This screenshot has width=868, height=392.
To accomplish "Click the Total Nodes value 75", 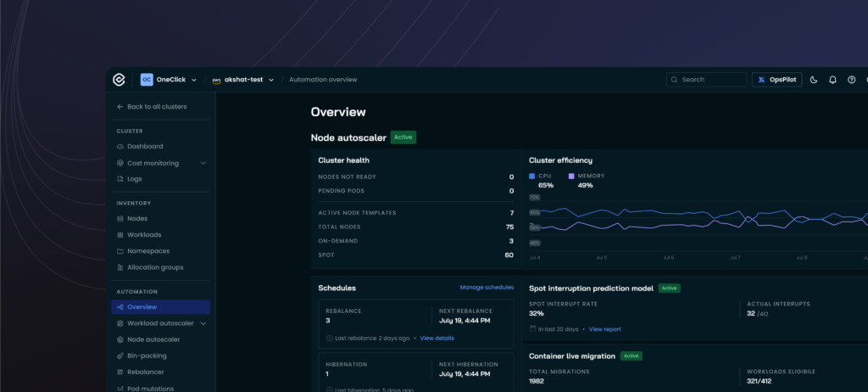I will (509, 227).
